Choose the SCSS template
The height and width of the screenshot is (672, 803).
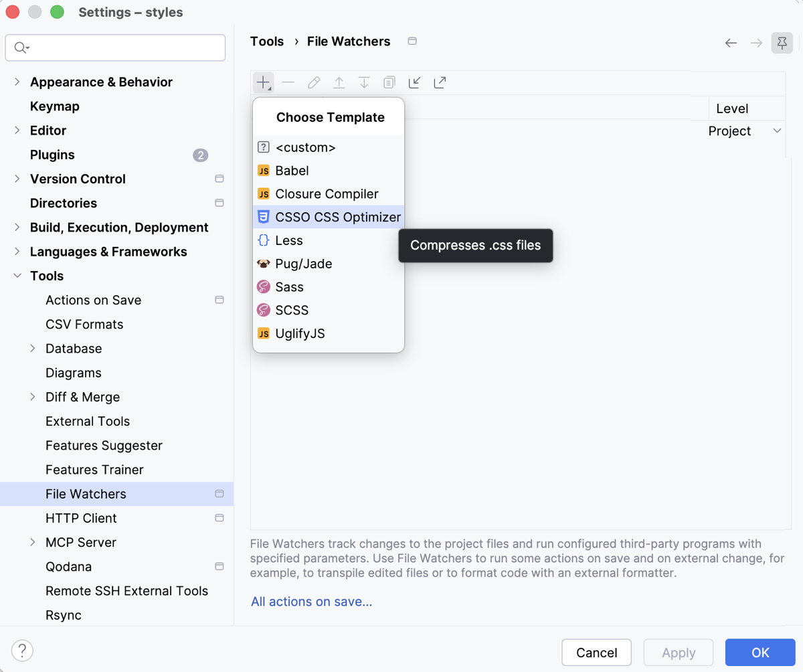[x=329, y=310]
